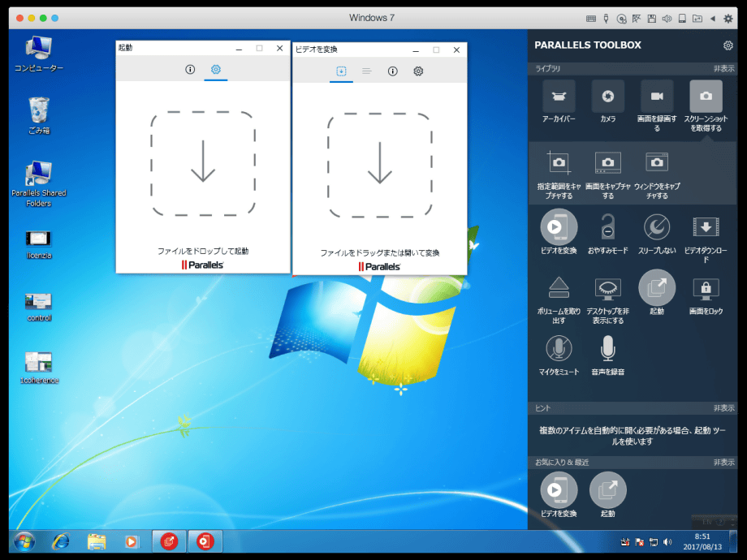The height and width of the screenshot is (560, 747).
Task: Enable おやすみモード do not disturb
Action: coord(608,232)
